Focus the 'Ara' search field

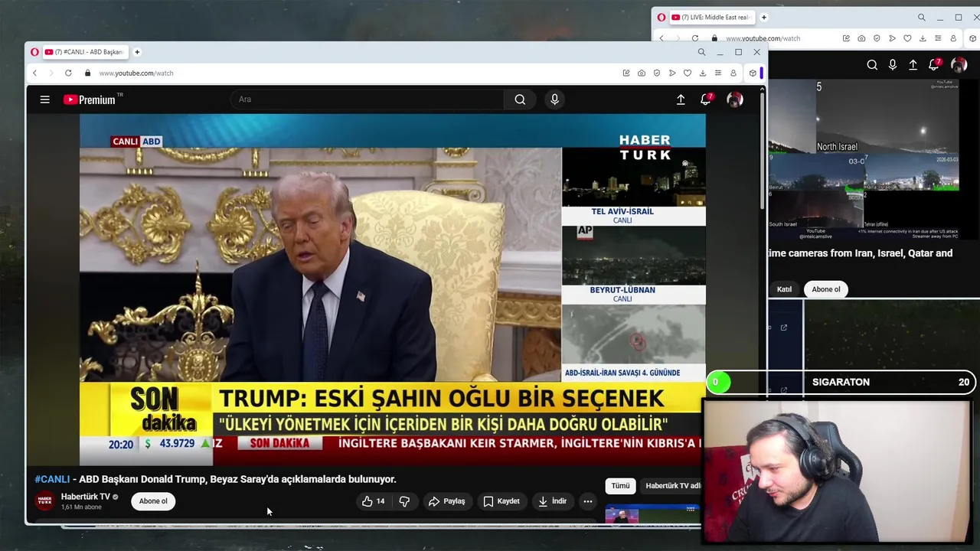tap(367, 99)
